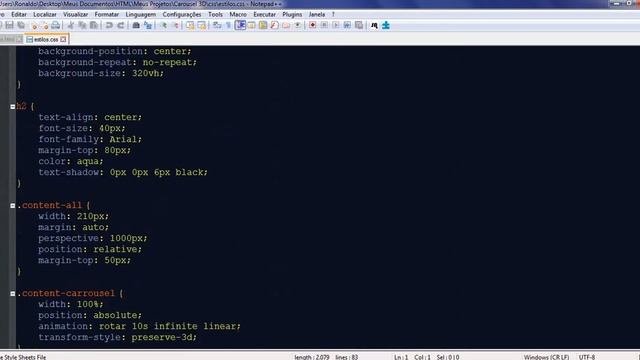The image size is (640, 360).
Task: Cut selection with the scissors icon
Action: (x=71, y=25)
